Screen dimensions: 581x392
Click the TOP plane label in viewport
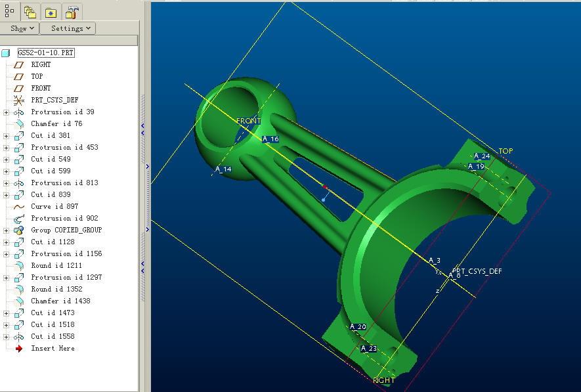tap(506, 151)
